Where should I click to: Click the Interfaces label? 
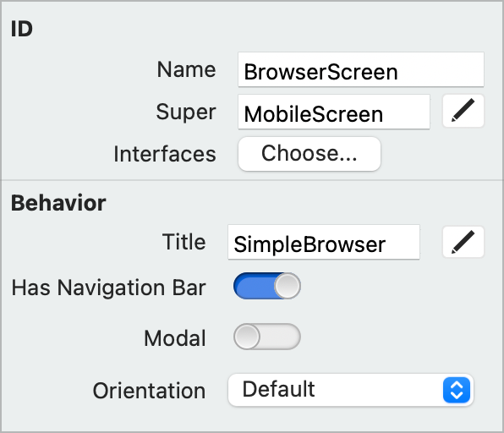pyautogui.click(x=165, y=154)
